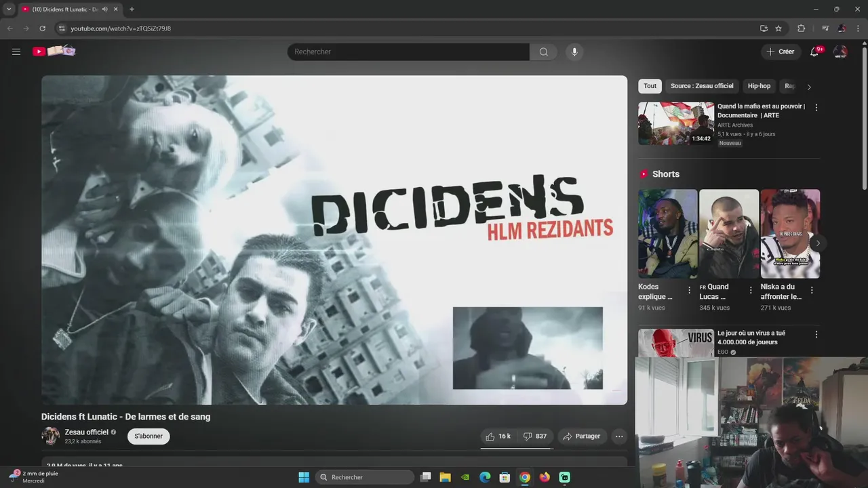Open Le jour où un virus title
Screen dimensions: 868x488
click(x=751, y=338)
